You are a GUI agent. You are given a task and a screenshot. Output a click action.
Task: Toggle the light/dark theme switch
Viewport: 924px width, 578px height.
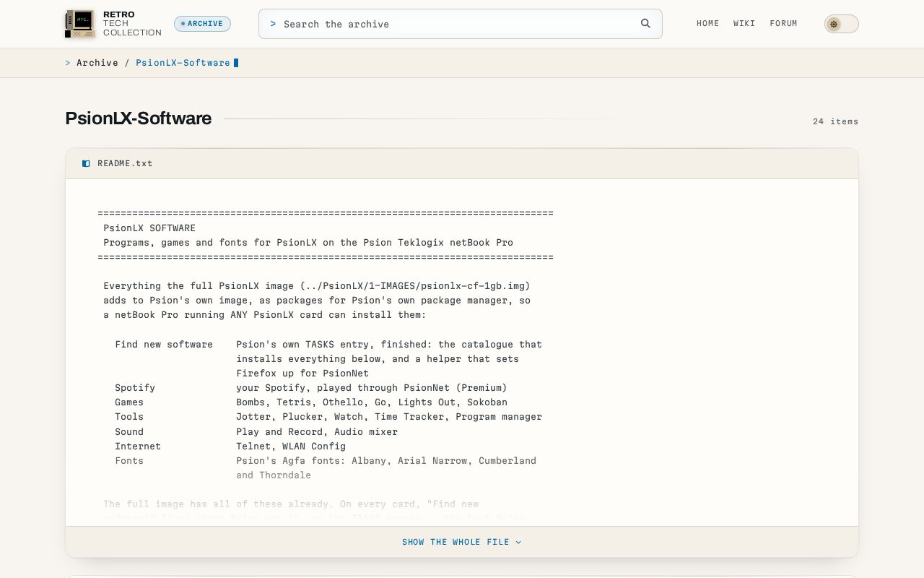(841, 24)
